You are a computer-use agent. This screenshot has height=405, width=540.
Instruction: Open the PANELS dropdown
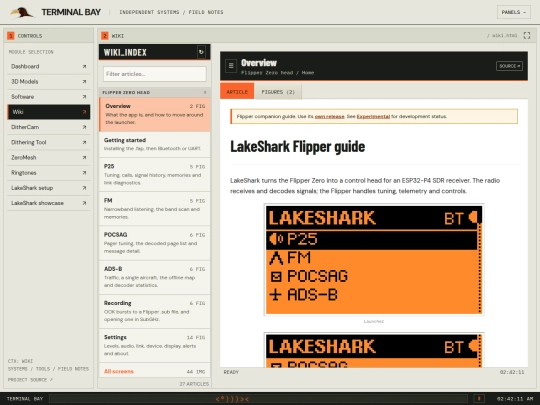point(513,12)
